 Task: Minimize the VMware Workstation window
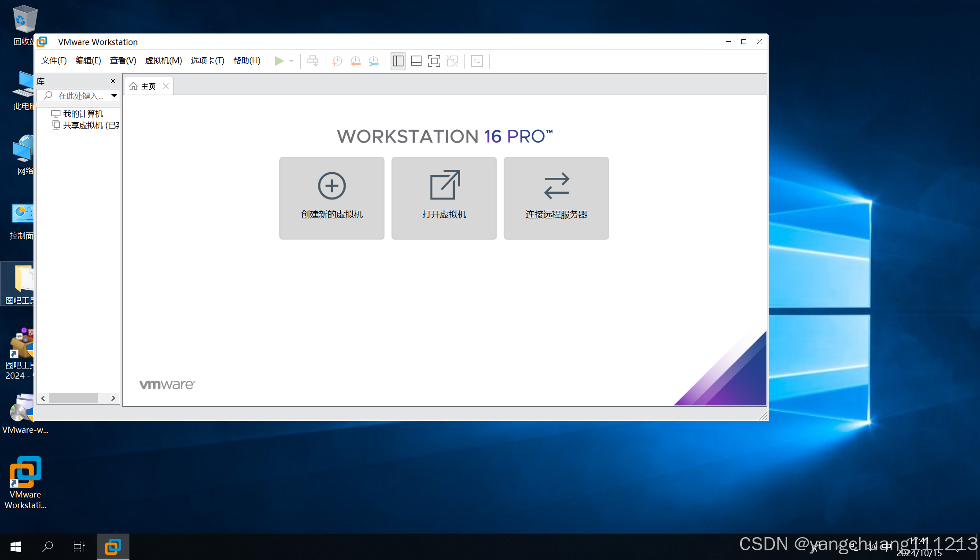[728, 41]
